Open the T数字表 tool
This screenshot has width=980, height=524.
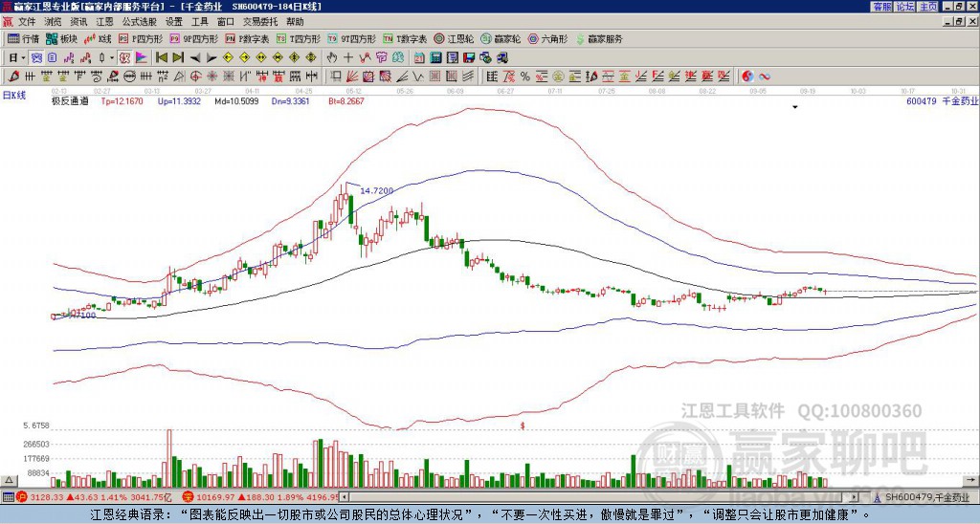click(405, 38)
